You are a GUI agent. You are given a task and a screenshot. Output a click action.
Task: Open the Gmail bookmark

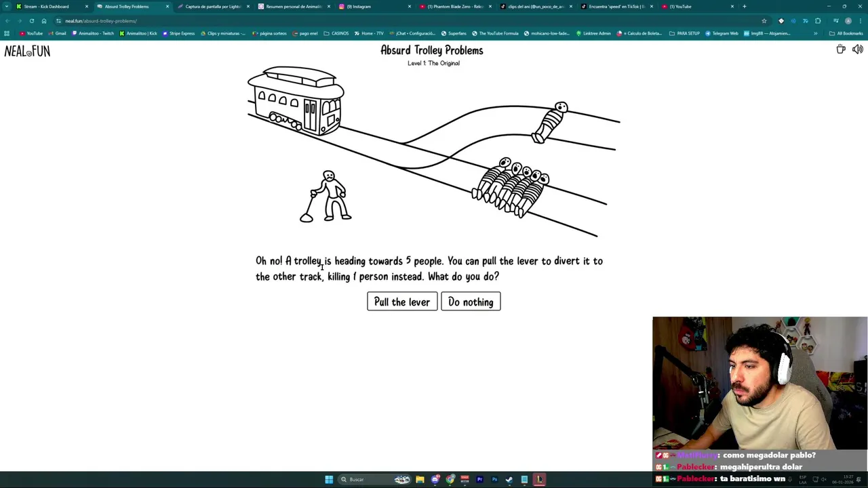57,33
